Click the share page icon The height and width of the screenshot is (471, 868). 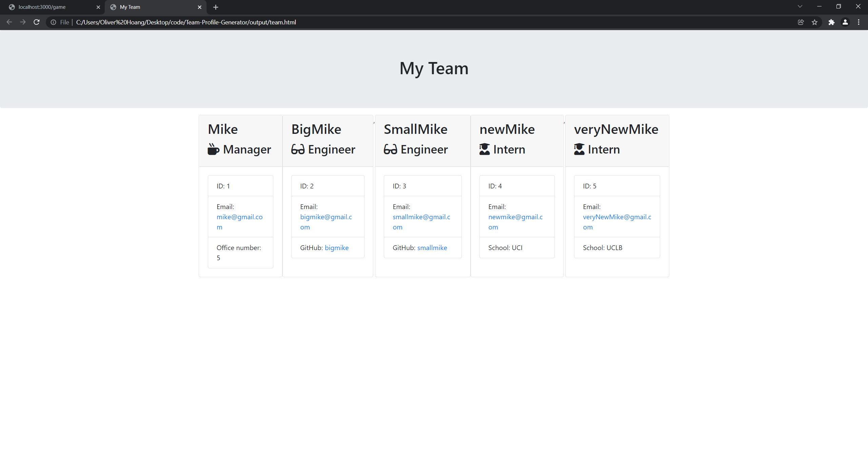[801, 22]
